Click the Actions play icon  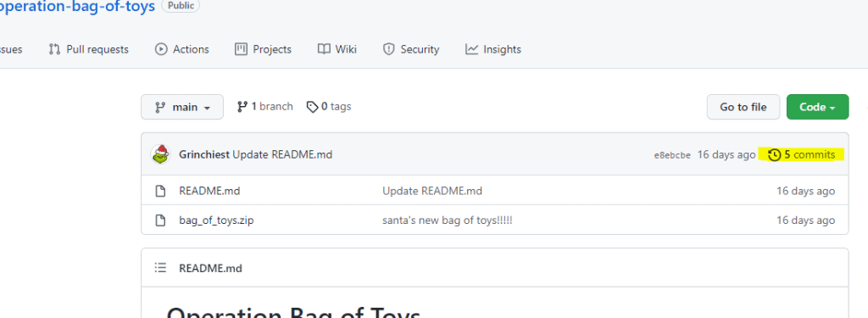tap(161, 49)
